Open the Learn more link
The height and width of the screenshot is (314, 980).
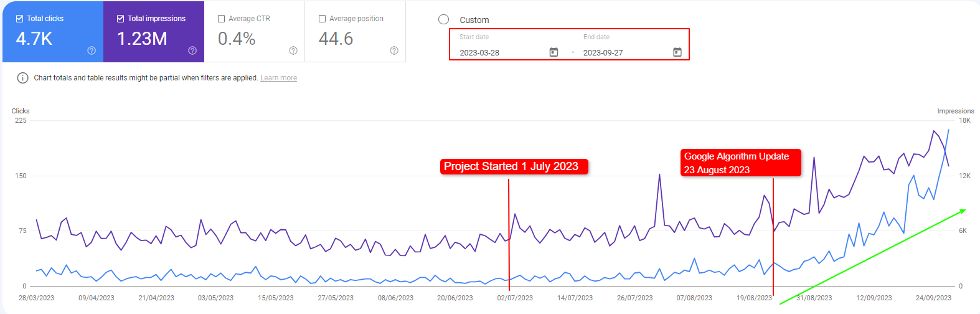coord(278,78)
